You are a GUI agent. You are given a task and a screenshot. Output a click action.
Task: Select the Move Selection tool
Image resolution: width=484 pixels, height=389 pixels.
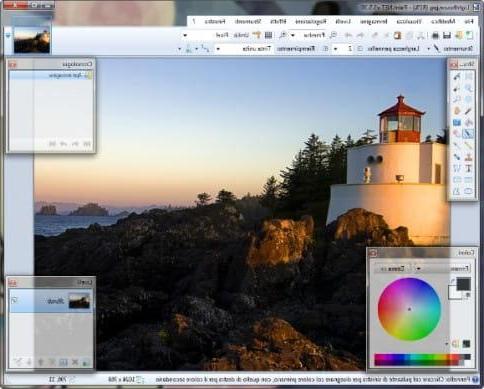457,88
